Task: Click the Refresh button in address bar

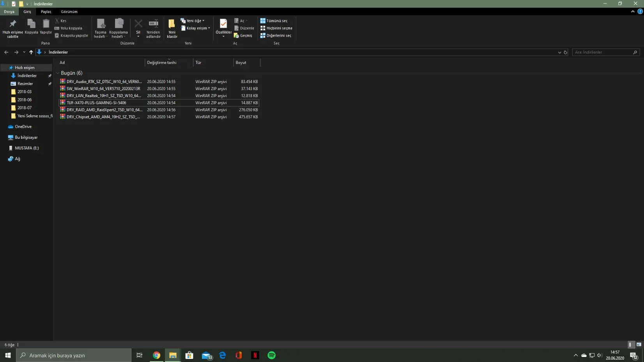Action: (565, 52)
